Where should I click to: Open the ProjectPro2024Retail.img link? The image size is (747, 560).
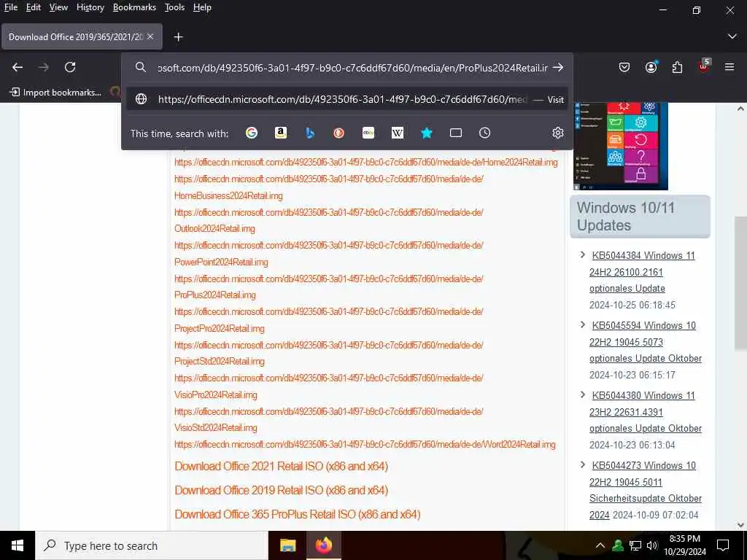[329, 320]
